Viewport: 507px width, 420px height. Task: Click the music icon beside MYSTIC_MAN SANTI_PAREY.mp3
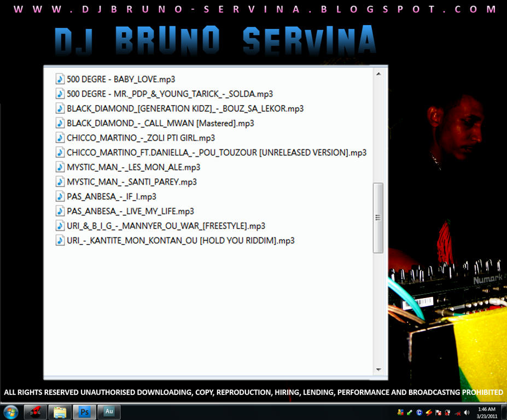point(60,182)
